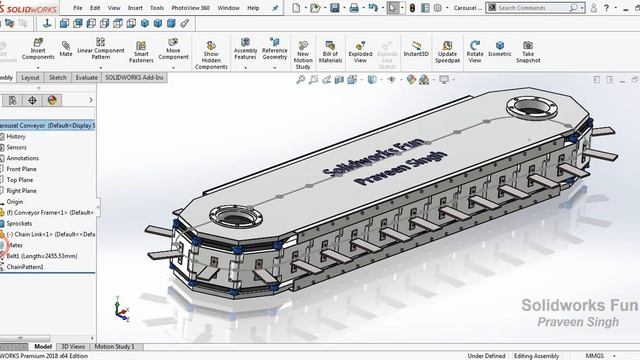This screenshot has height=360, width=640.
Task: Switch to the Evaluate tab
Action: (x=87, y=78)
